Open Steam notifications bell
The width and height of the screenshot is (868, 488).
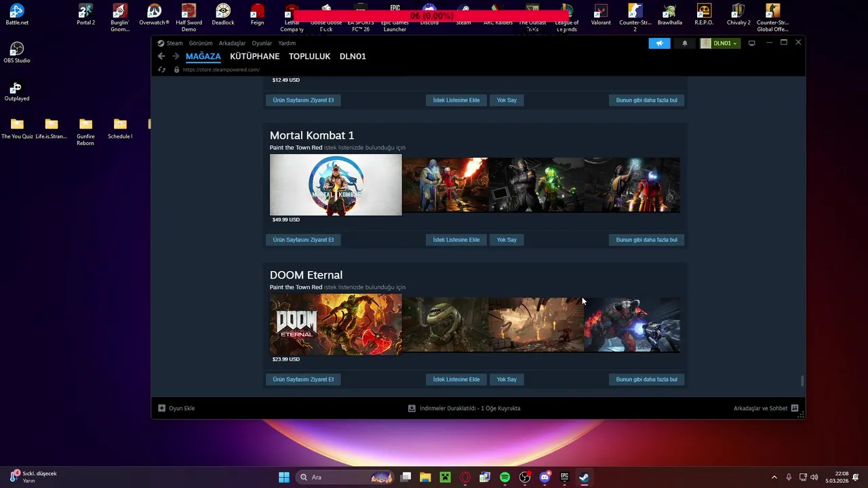coord(684,43)
